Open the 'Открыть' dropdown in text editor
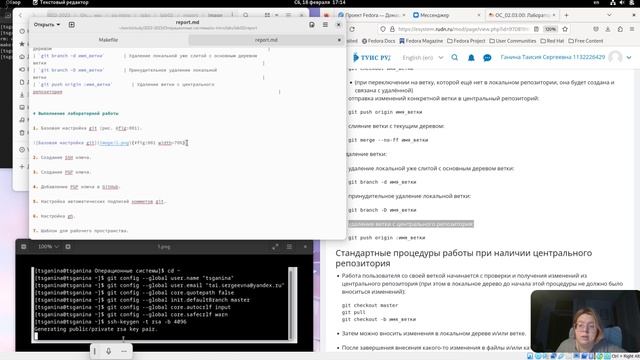 (x=47, y=25)
